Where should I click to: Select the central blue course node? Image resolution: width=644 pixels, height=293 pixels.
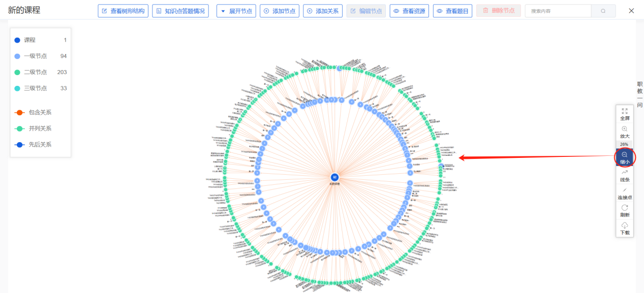[x=334, y=177]
